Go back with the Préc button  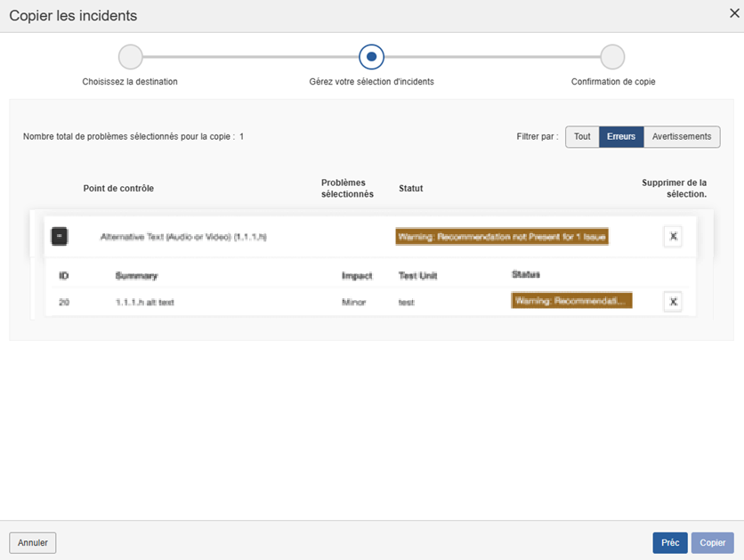(x=669, y=542)
